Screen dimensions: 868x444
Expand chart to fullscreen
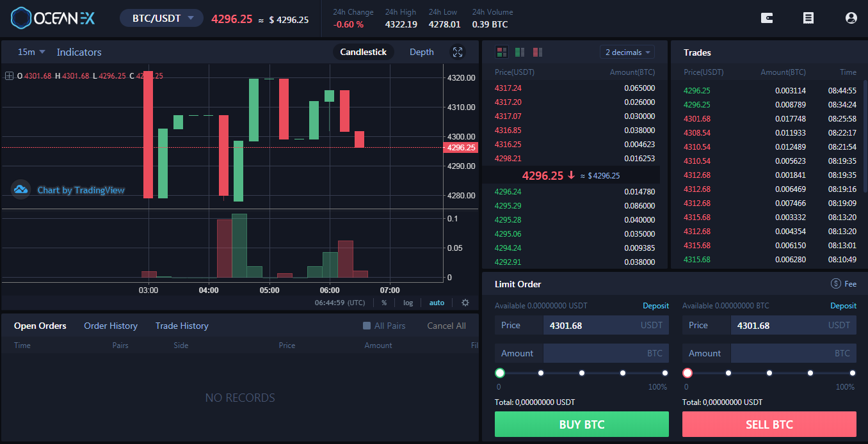(457, 52)
